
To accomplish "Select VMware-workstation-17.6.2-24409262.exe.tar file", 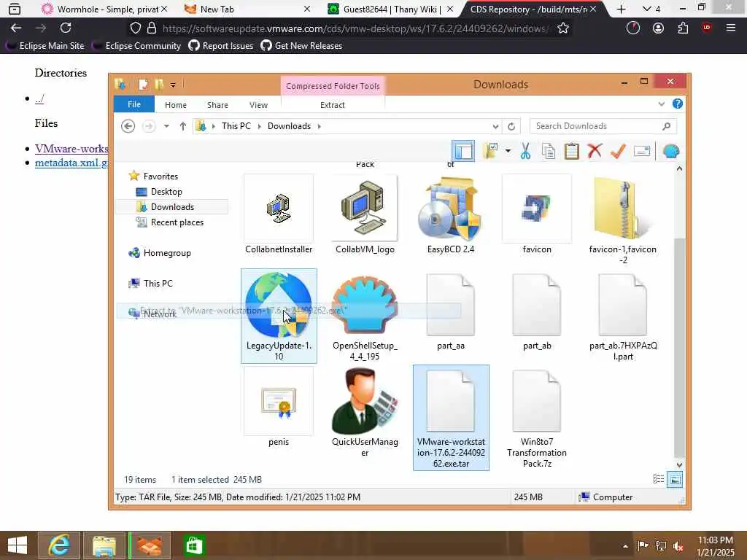I will 451,418.
